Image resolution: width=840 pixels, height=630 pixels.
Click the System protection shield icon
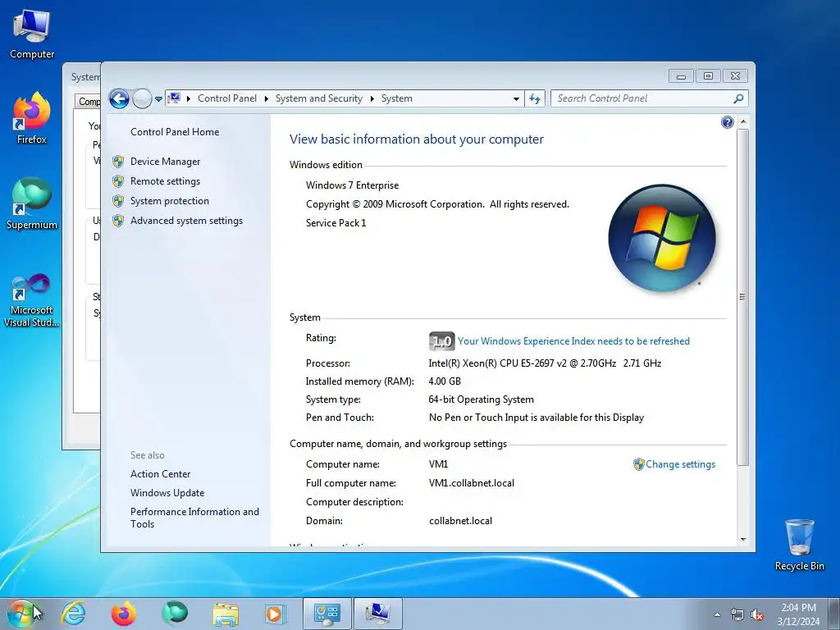[118, 201]
